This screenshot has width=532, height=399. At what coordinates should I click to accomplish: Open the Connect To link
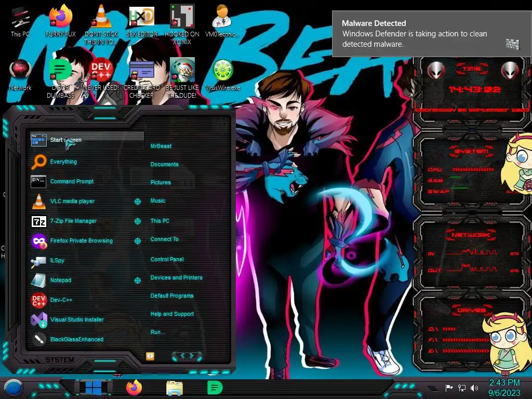pyautogui.click(x=164, y=239)
